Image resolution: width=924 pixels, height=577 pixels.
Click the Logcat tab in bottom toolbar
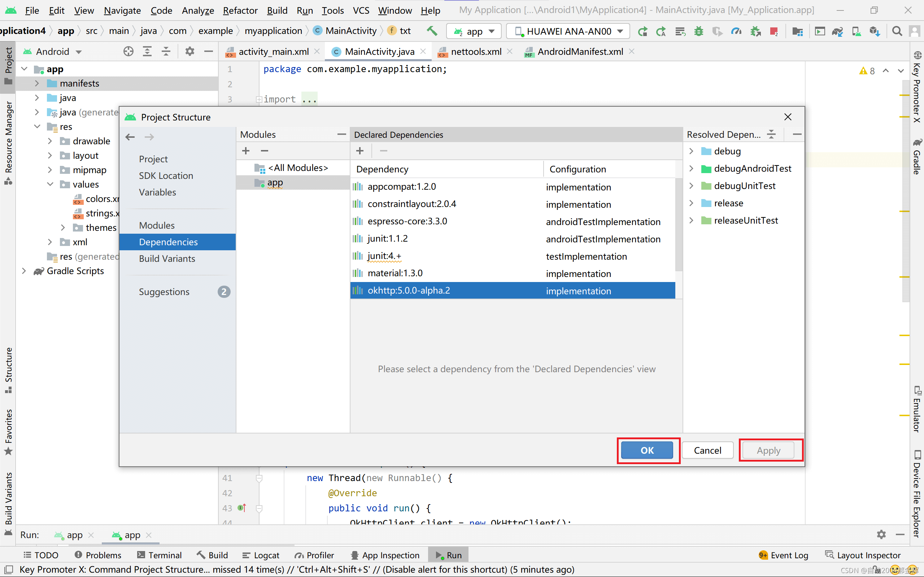(x=266, y=555)
